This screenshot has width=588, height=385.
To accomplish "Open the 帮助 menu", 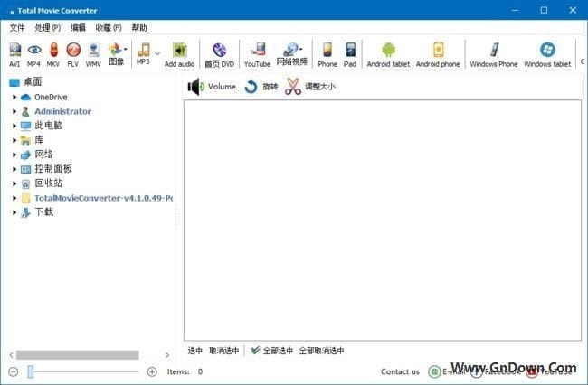I will [139, 28].
